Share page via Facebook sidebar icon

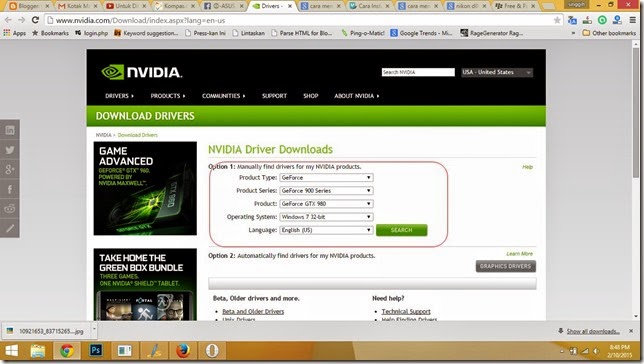10,189
